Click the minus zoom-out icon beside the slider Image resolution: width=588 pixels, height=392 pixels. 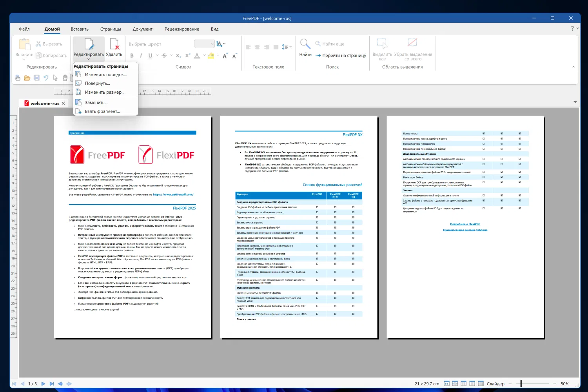(510, 384)
